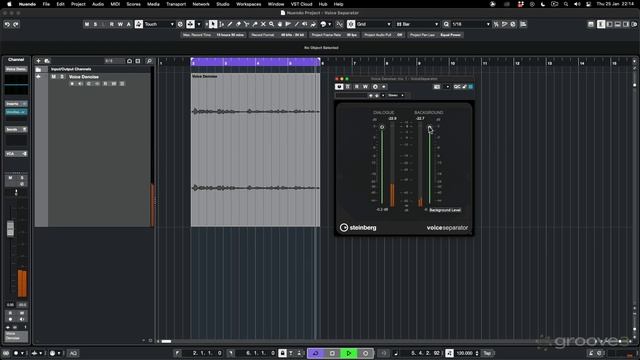This screenshot has height=360, width=640.
Task: Open the Bar grid type dropdown
Action: tap(417, 24)
